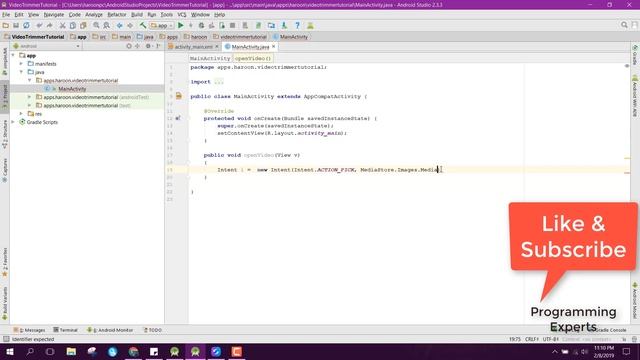Click the videotrimmertutorial breadcrumb folder
Image resolution: width=640 pixels, height=360 pixels.
(240, 37)
